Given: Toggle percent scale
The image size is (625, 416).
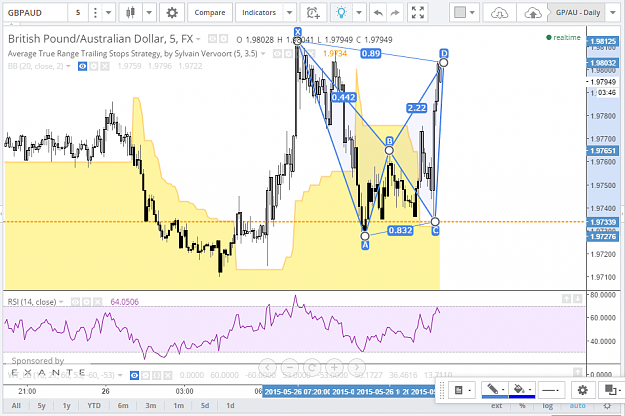Looking at the screenshot, I should point(522,406).
